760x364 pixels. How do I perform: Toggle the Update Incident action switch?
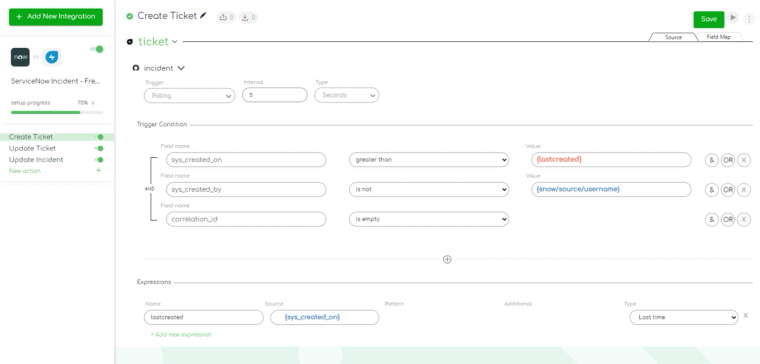(x=99, y=159)
